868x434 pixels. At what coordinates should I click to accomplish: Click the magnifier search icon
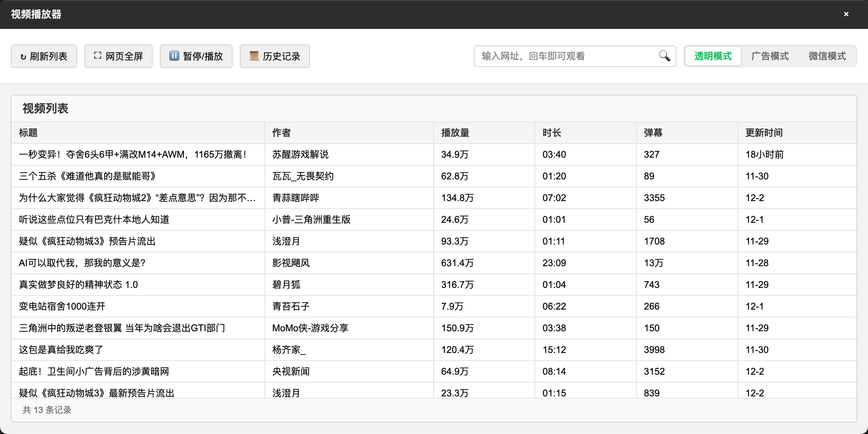664,56
